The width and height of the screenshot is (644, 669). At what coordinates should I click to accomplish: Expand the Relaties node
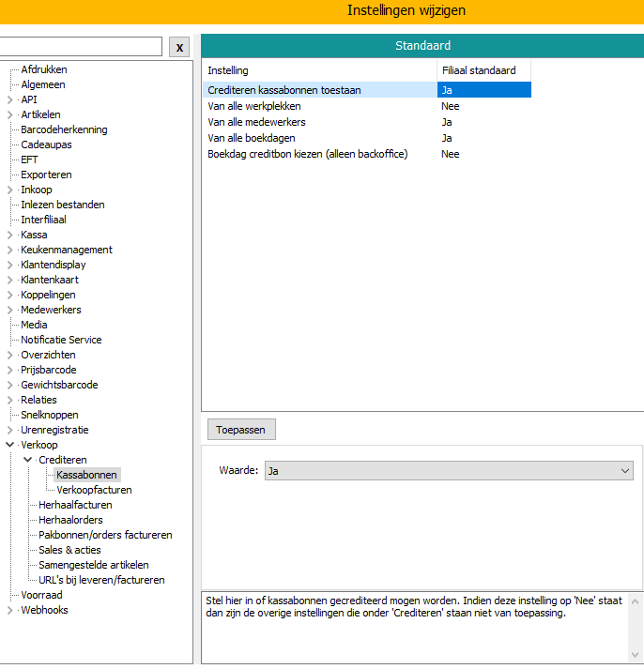click(9, 401)
